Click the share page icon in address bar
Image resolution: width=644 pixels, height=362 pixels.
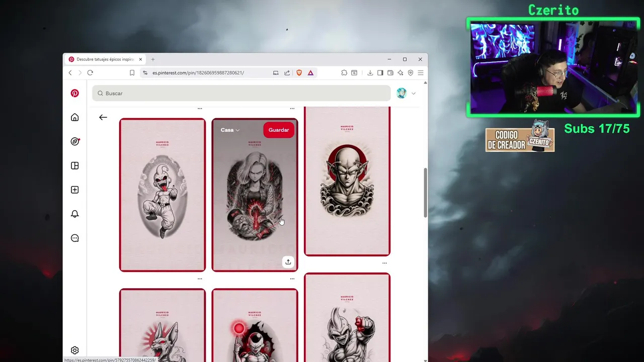tap(287, 72)
